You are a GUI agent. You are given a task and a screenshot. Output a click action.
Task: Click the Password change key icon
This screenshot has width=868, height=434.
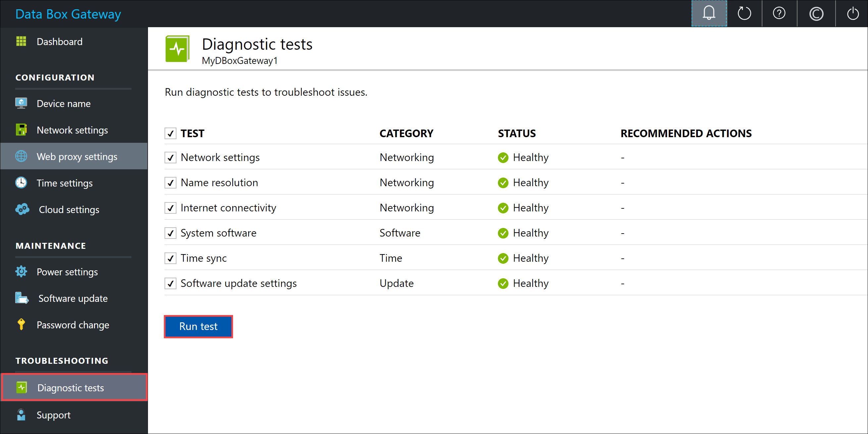point(21,324)
